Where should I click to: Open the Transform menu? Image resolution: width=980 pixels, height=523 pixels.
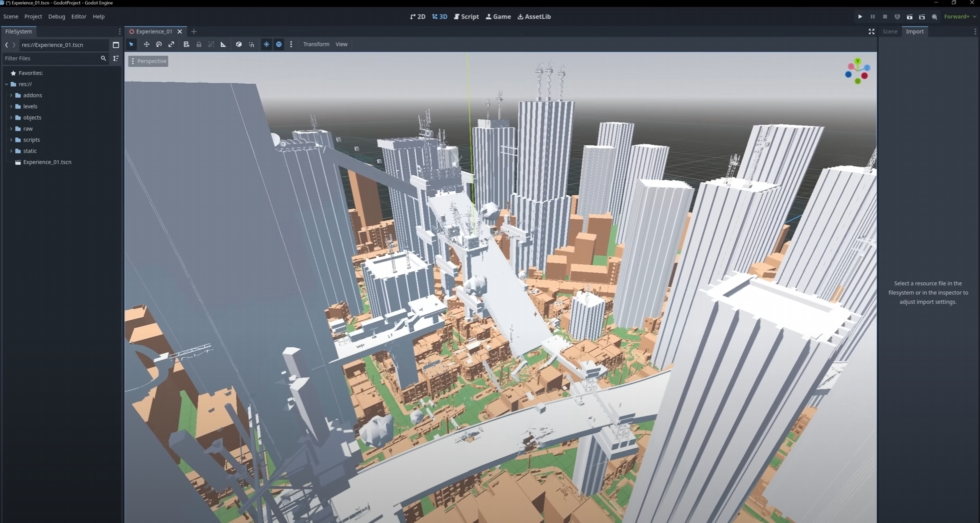316,44
